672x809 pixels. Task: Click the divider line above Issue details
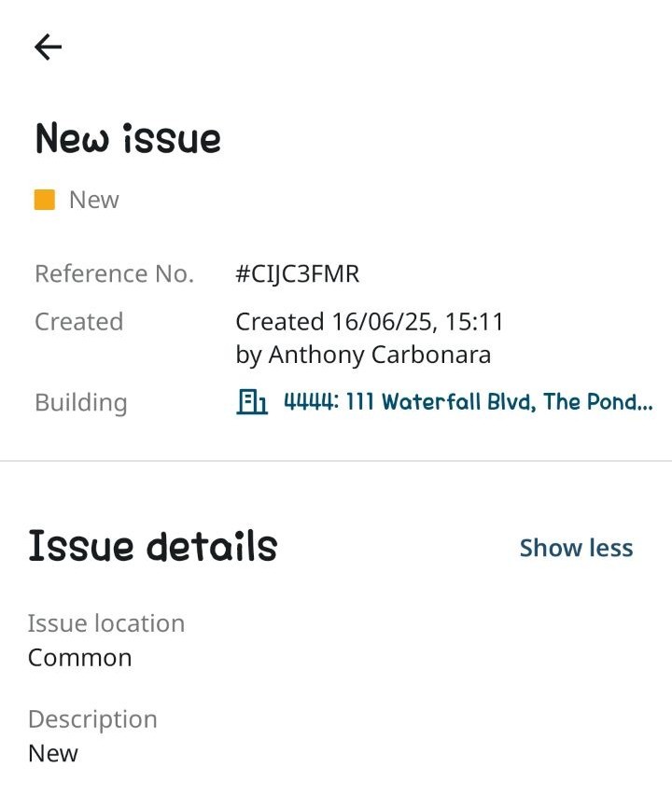coord(336,461)
